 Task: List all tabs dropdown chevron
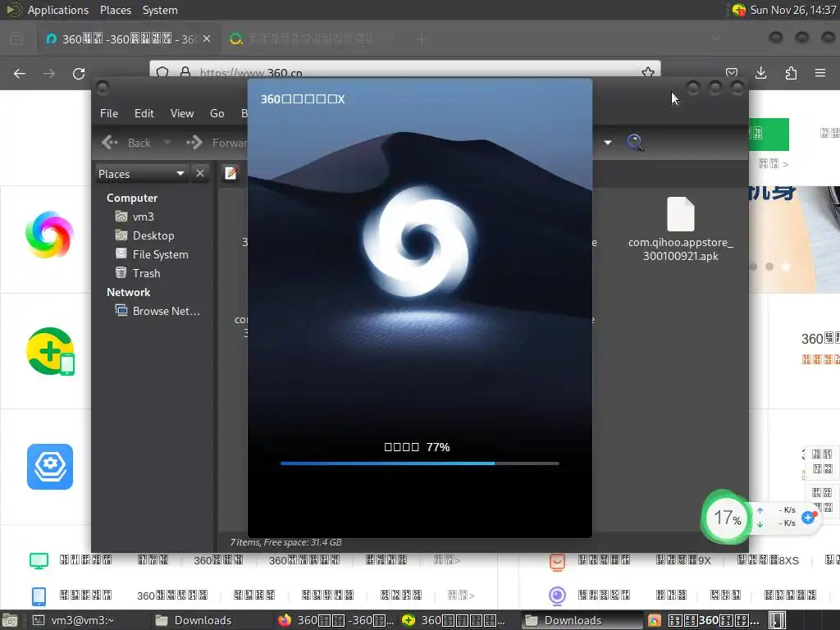(x=716, y=39)
